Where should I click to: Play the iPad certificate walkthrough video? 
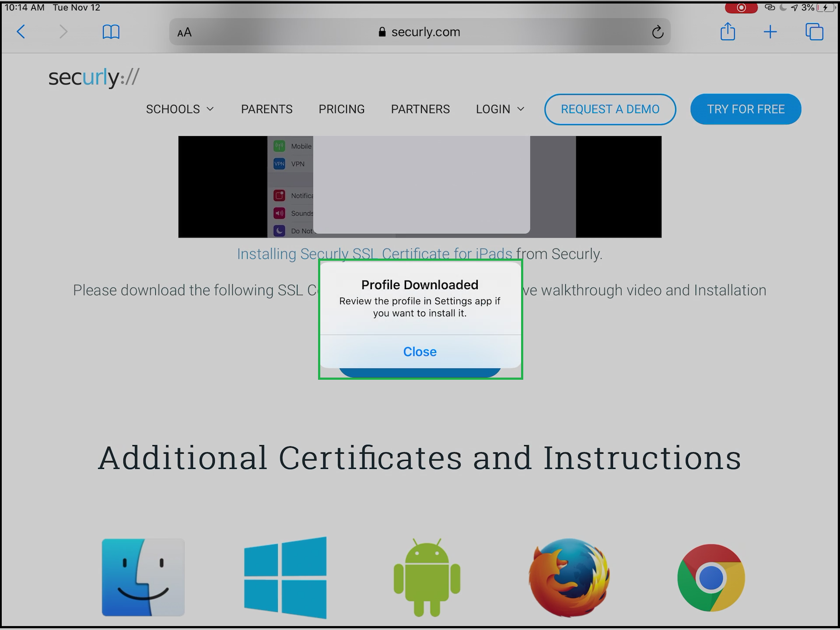[420, 187]
